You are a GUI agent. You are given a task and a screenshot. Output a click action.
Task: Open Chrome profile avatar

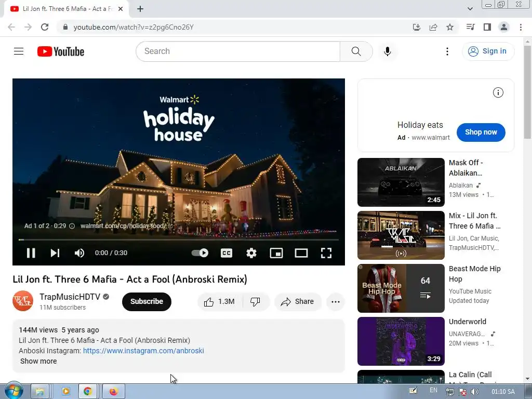point(504,27)
